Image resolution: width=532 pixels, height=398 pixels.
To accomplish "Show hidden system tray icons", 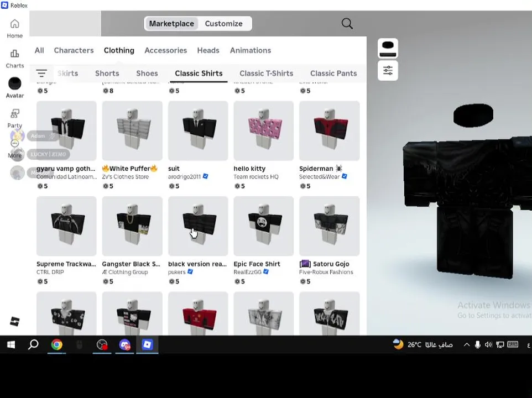I will click(467, 345).
